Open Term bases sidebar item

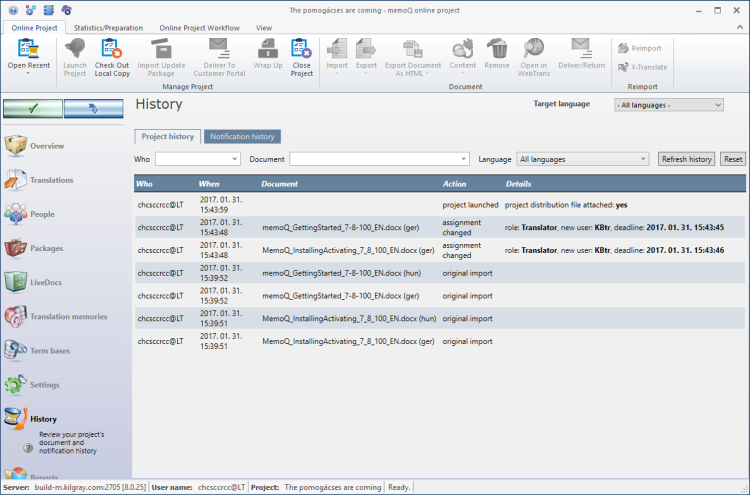pos(50,350)
